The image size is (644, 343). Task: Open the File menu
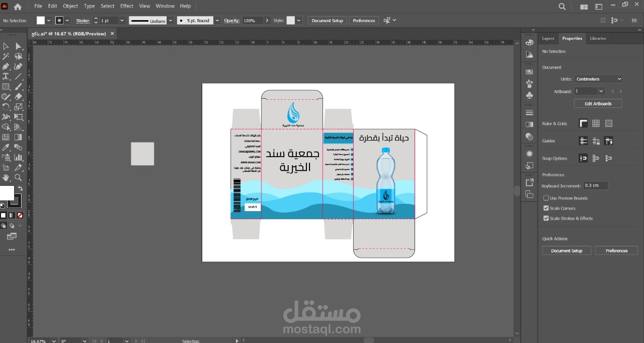point(38,6)
